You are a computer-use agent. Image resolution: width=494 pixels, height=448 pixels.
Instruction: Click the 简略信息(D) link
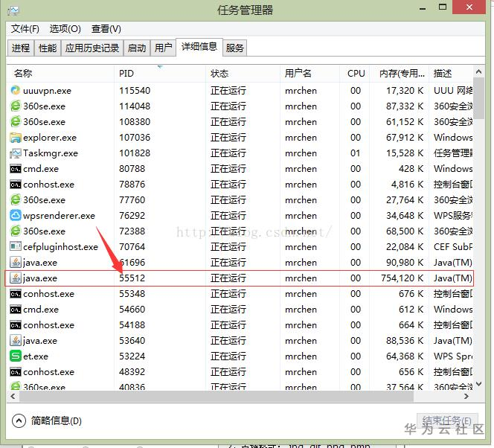[57, 420]
